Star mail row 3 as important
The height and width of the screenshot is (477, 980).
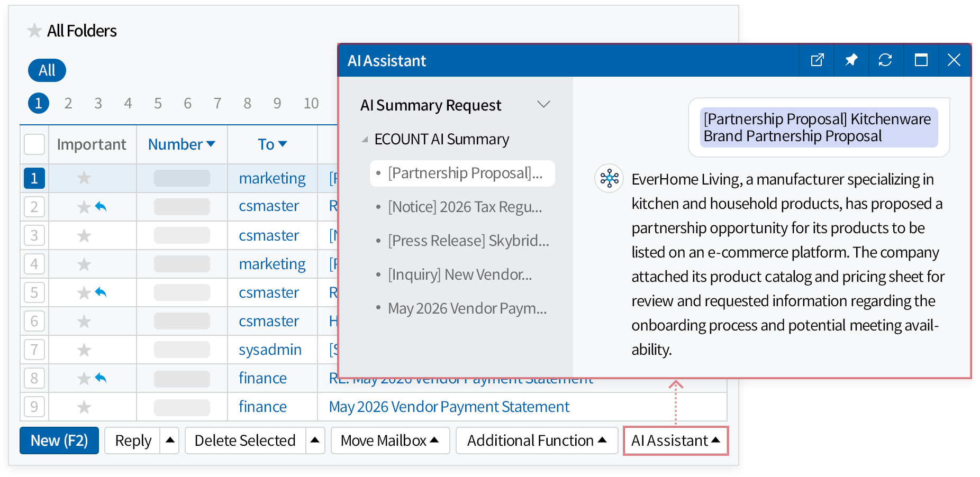point(84,235)
